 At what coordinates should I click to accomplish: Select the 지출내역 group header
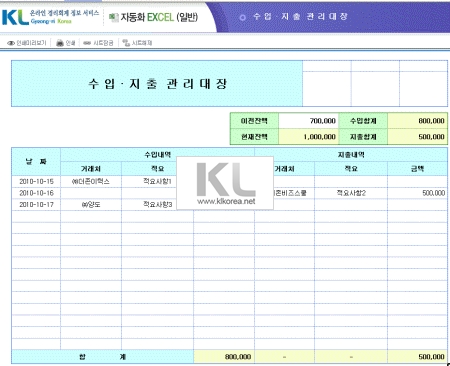click(351, 155)
